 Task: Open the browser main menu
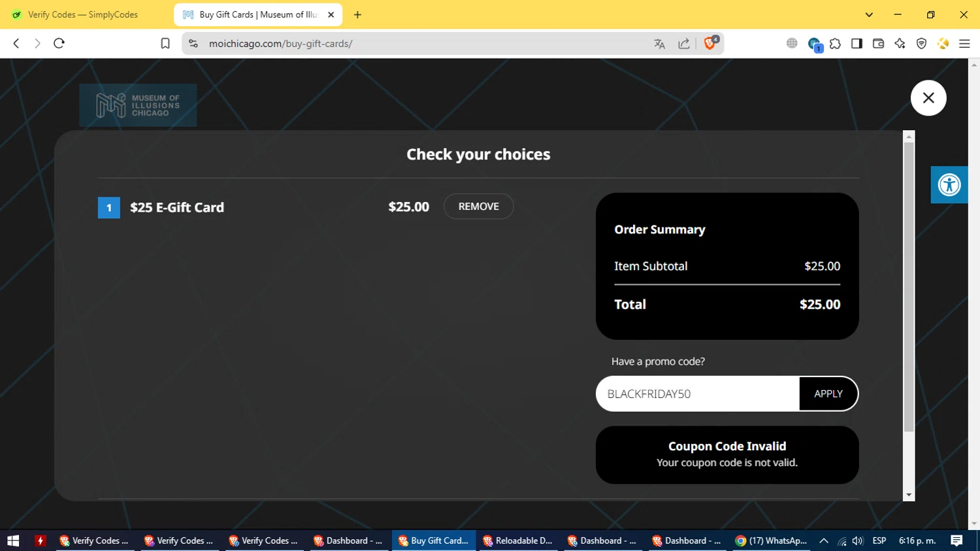964,43
